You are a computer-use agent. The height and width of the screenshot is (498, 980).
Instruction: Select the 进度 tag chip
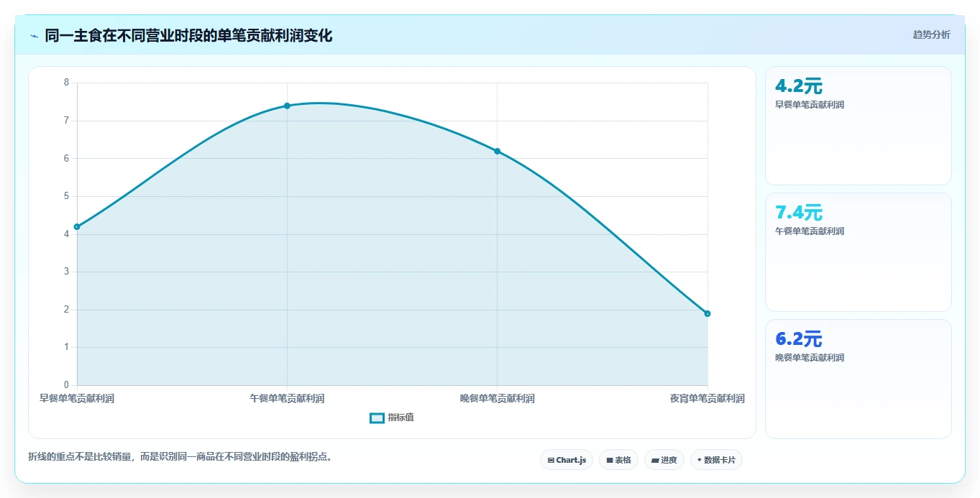[x=664, y=460]
